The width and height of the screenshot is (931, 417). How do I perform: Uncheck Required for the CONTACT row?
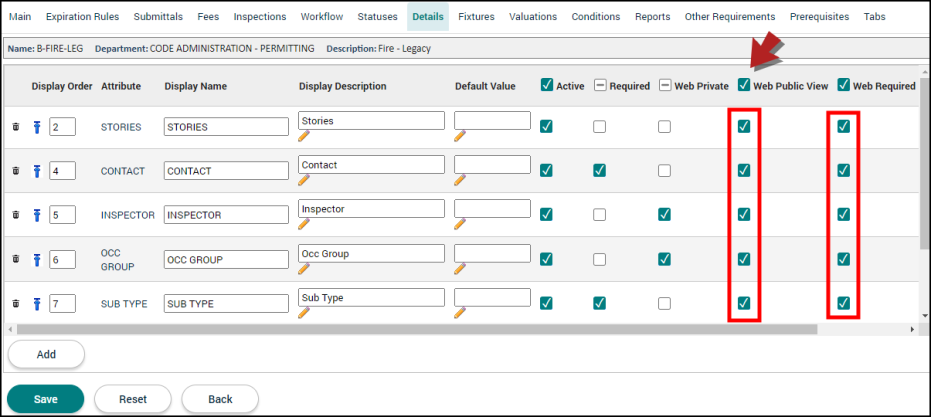[600, 171]
